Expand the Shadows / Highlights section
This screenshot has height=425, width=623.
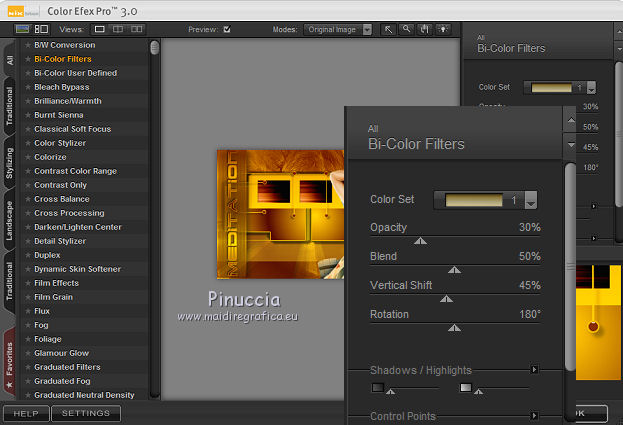point(535,370)
